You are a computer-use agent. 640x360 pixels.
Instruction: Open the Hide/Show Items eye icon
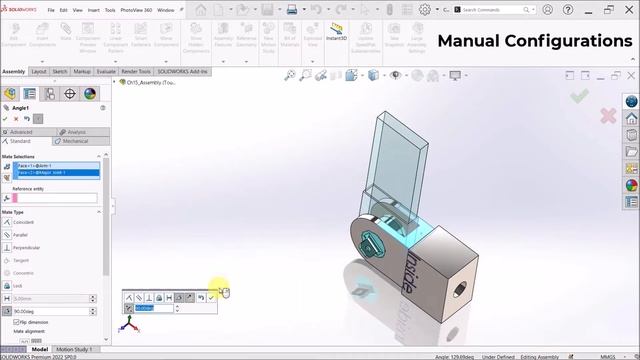click(x=395, y=75)
